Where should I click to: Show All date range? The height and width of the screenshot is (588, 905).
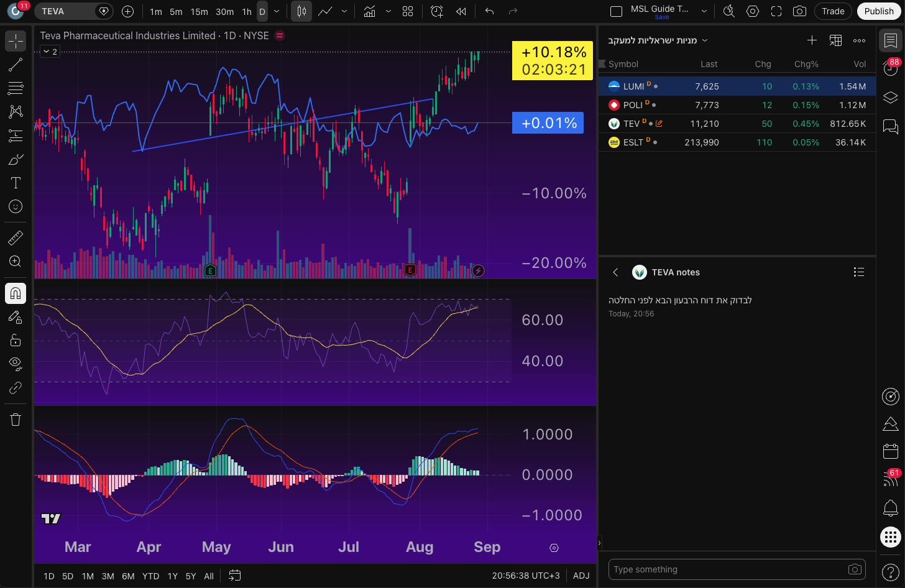(x=209, y=576)
